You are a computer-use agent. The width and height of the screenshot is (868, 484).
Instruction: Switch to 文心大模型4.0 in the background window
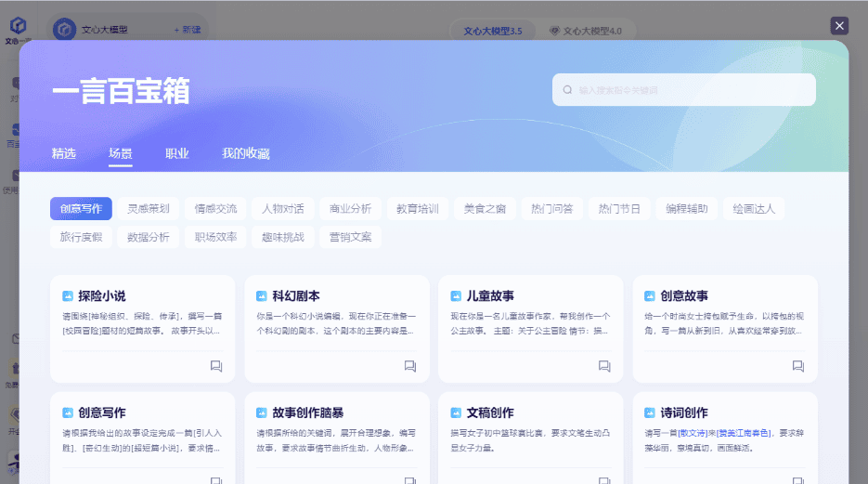click(x=586, y=31)
